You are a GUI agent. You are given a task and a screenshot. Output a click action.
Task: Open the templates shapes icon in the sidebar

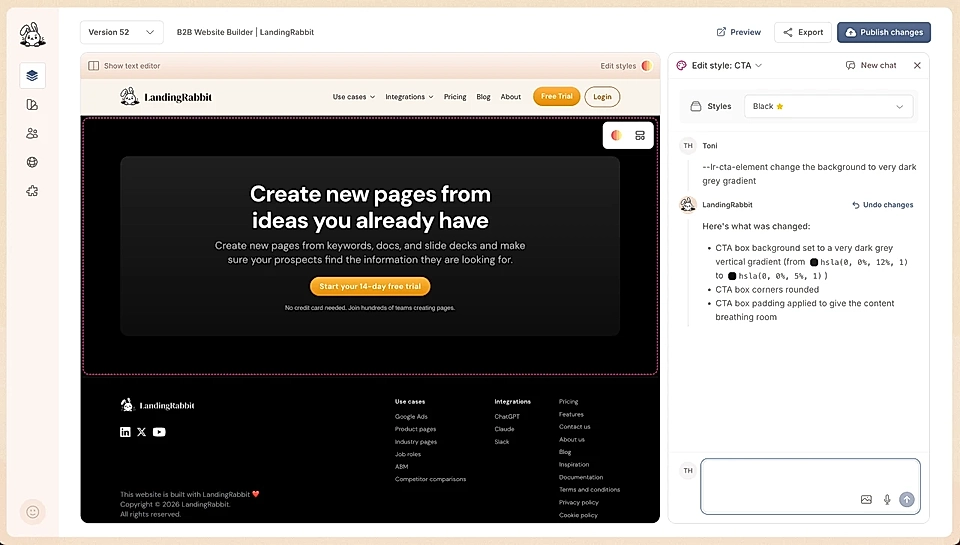(x=32, y=105)
